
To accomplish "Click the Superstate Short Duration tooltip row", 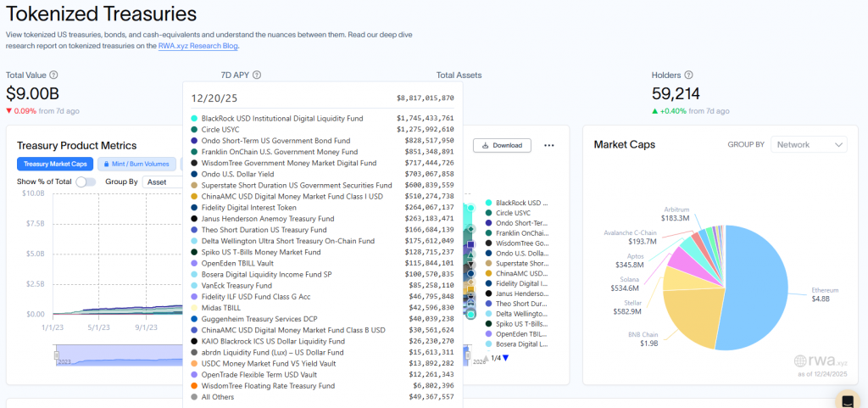I will 323,186.
